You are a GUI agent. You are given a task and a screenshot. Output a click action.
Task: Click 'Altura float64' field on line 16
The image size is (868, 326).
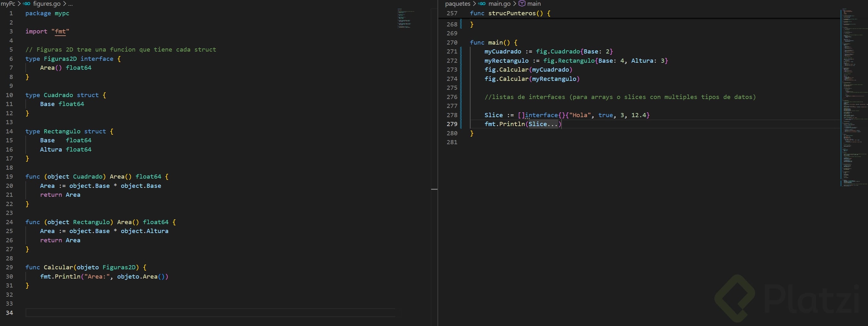tap(66, 150)
